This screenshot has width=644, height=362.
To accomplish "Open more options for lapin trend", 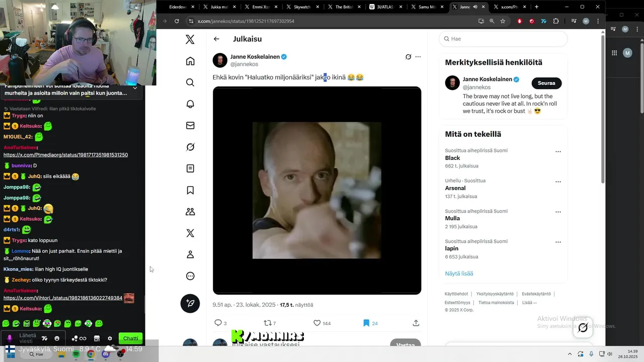I will (558, 242).
